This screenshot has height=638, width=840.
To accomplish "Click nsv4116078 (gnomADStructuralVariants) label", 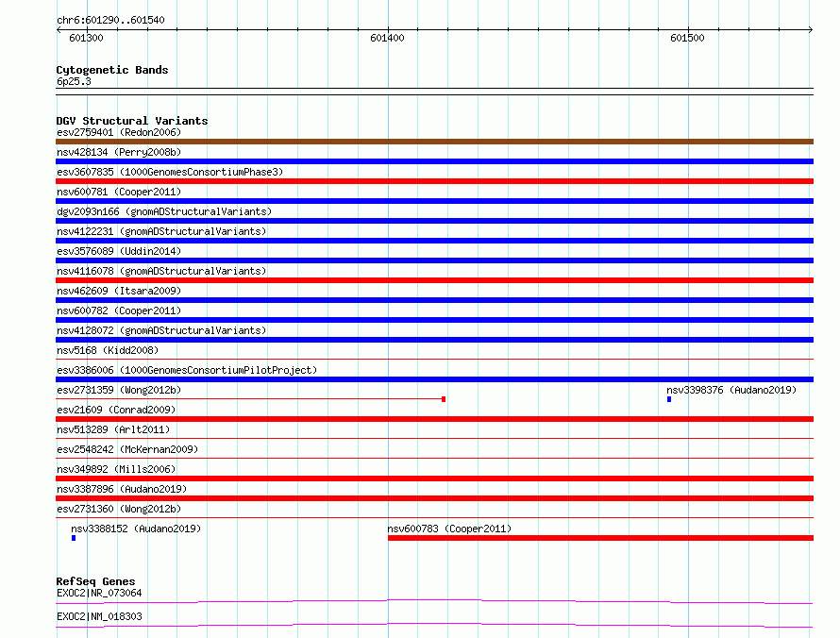I will [161, 271].
